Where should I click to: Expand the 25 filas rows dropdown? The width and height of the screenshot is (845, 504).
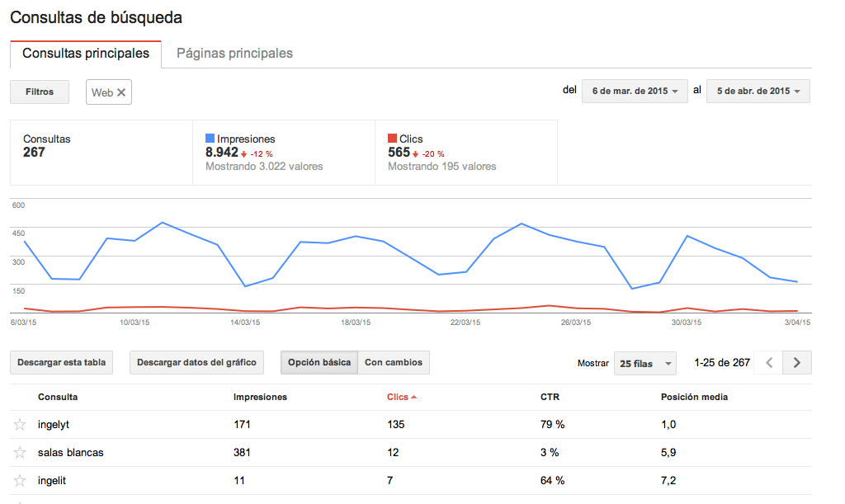[644, 363]
